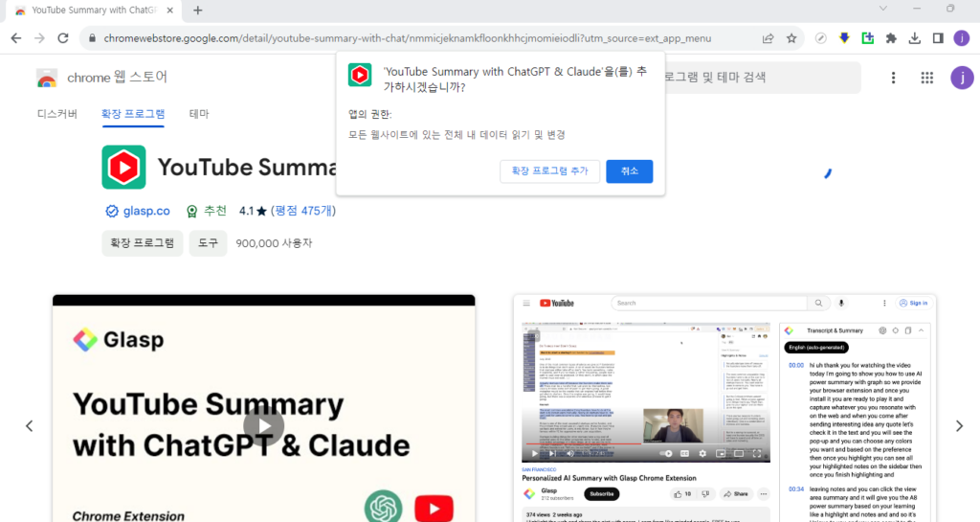Click the YouTube Summary extension logo

[123, 167]
